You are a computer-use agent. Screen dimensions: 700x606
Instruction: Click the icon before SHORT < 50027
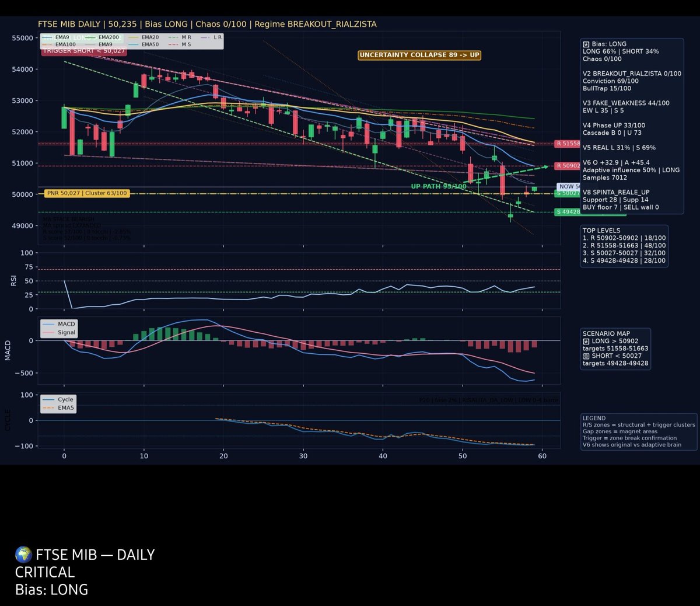pyautogui.click(x=586, y=356)
